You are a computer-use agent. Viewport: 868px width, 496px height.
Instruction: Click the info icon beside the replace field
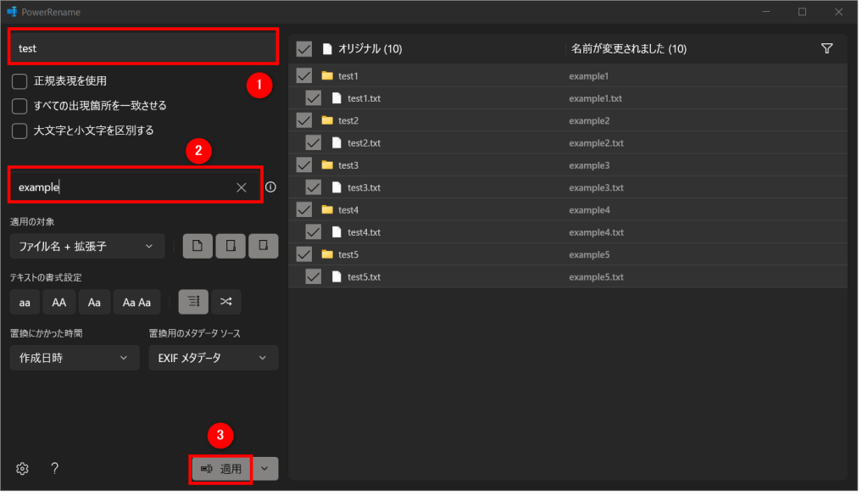(270, 186)
